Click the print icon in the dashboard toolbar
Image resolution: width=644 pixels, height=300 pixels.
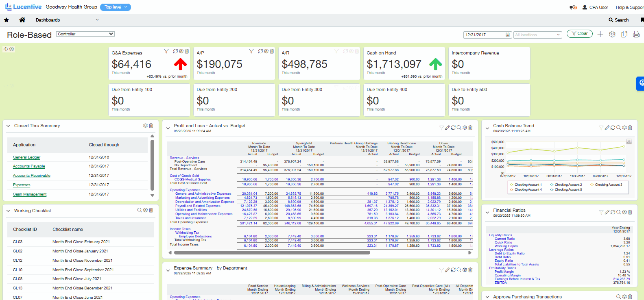(636, 35)
